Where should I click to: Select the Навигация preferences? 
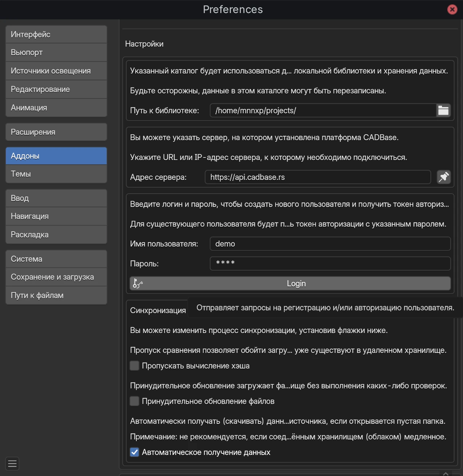coord(56,216)
